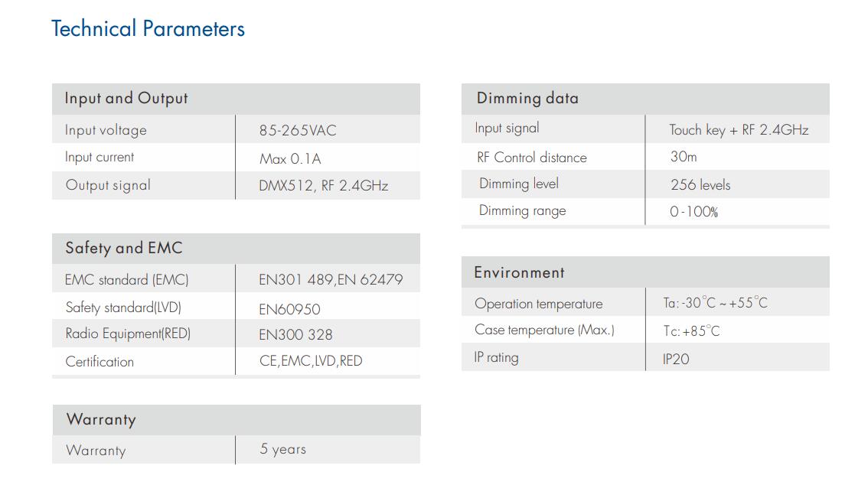Click the 0-100% dimming range value
This screenshot has height=485, width=868.
coord(693,212)
